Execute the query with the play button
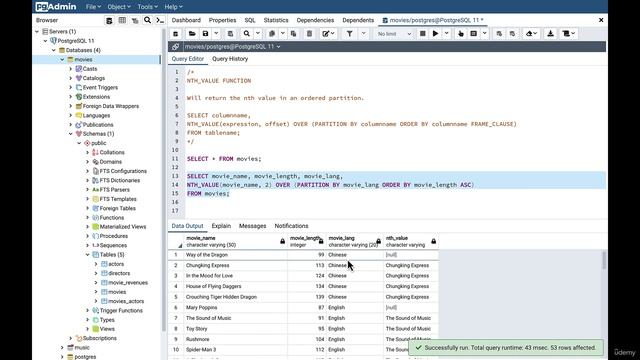 (x=436, y=34)
